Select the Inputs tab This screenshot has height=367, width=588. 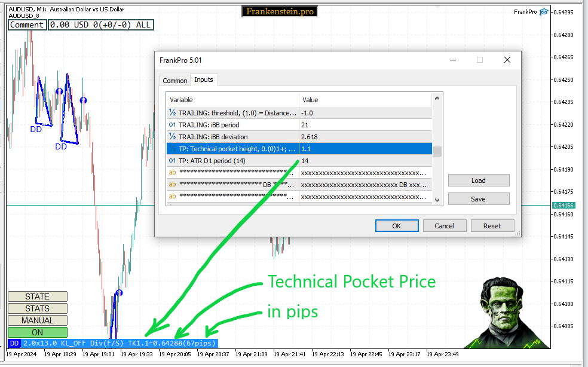(204, 80)
